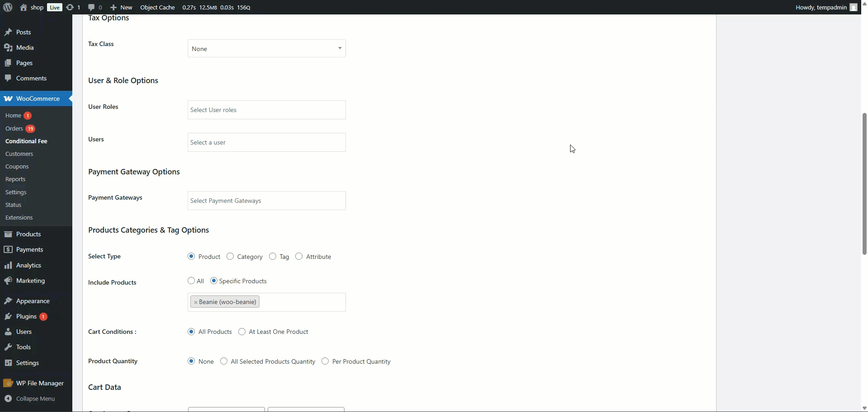The height and width of the screenshot is (412, 868).
Task: Open Extensions submenu item
Action: coord(19,217)
